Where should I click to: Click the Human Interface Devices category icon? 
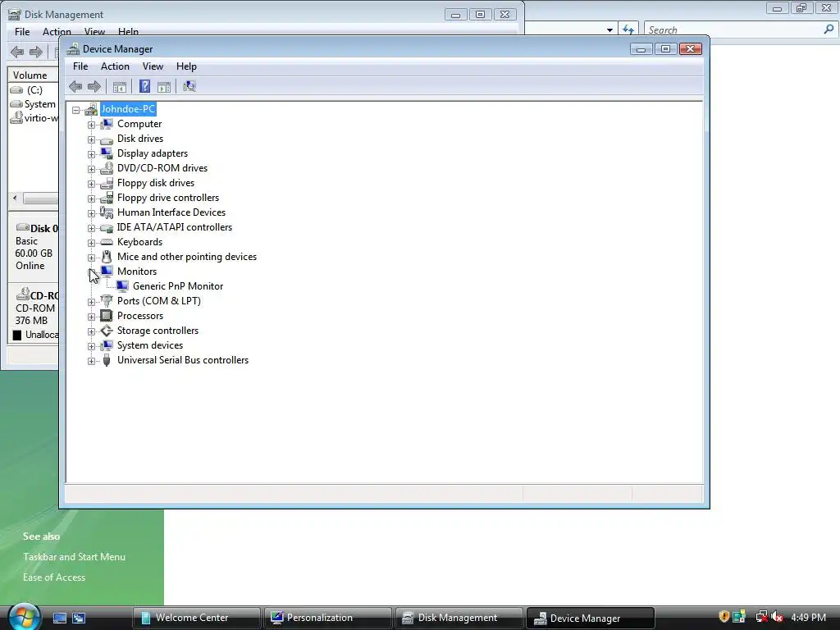(x=107, y=212)
